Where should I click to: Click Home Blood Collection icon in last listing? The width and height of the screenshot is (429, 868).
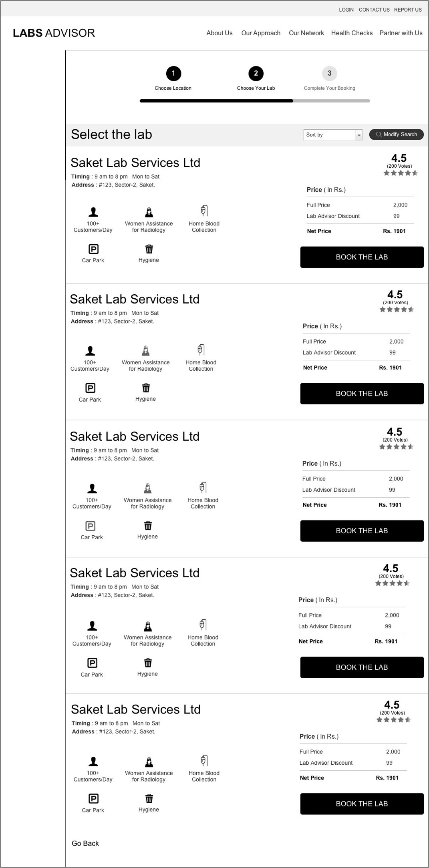pyautogui.click(x=204, y=760)
